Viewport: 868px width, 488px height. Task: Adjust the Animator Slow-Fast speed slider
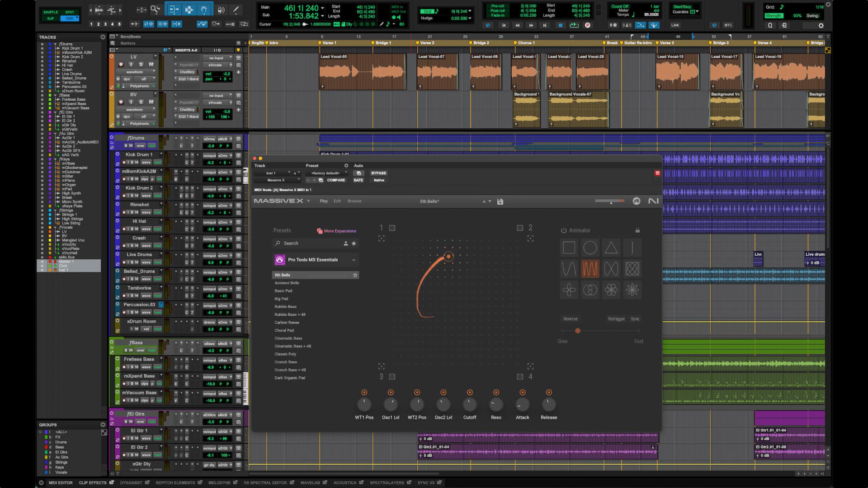pos(577,331)
